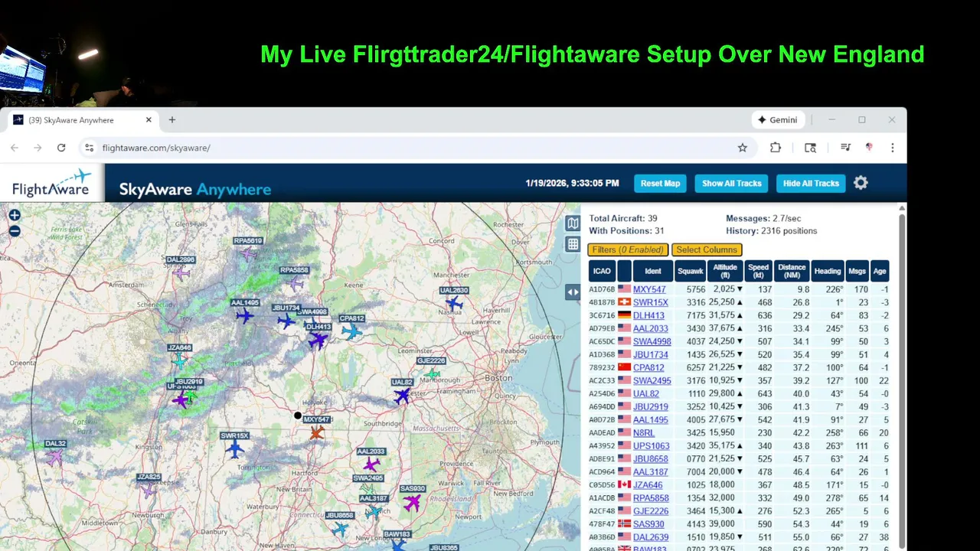Select the DLH413 plane icon on map
980x551 pixels.
[317, 341]
